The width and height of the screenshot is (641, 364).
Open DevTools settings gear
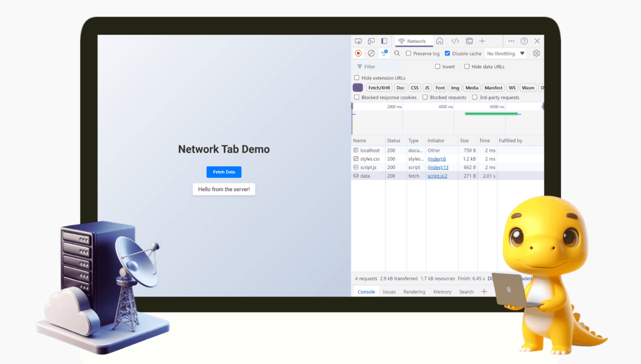click(537, 53)
